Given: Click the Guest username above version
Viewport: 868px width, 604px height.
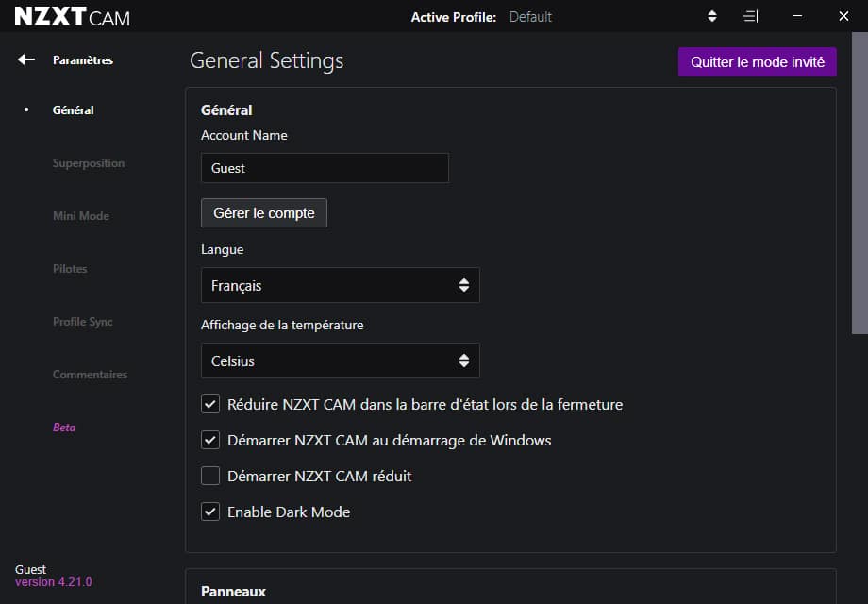Looking at the screenshot, I should 30,569.
